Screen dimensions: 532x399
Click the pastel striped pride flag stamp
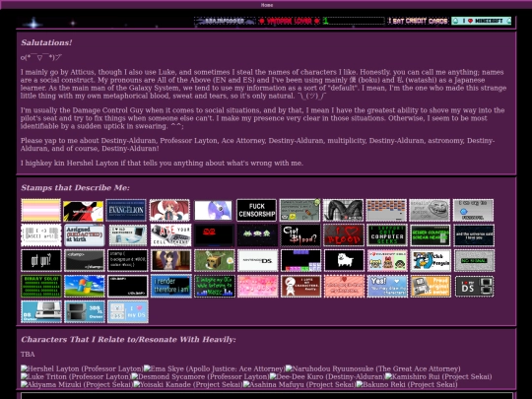click(40, 210)
